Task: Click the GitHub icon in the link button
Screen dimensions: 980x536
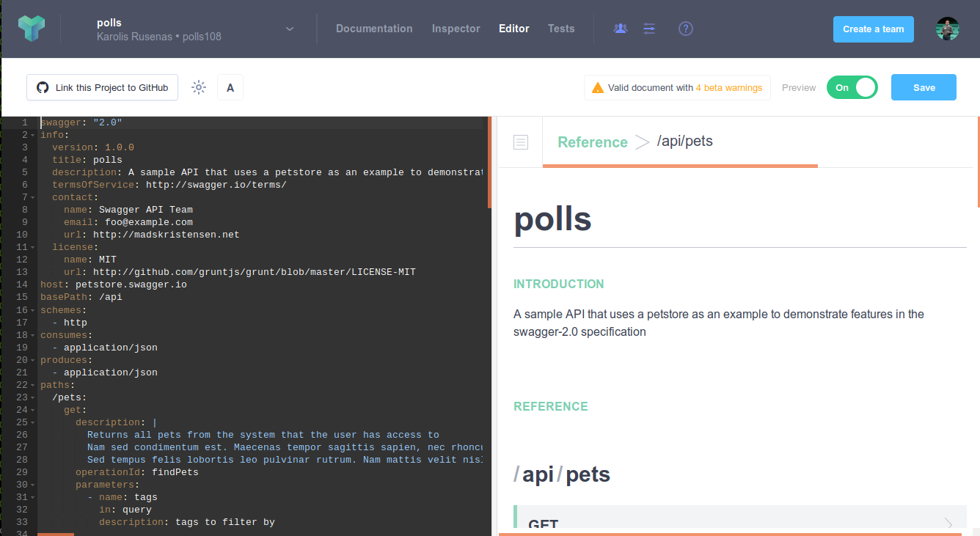Action: 43,87
